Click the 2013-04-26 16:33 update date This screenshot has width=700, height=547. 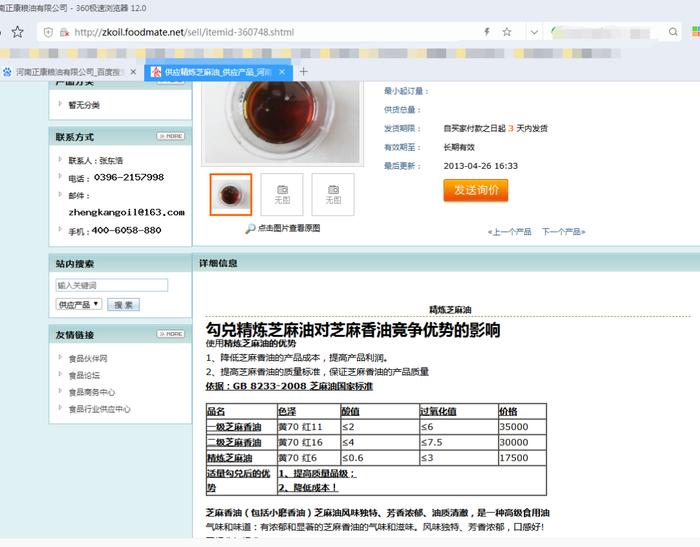pos(480,166)
